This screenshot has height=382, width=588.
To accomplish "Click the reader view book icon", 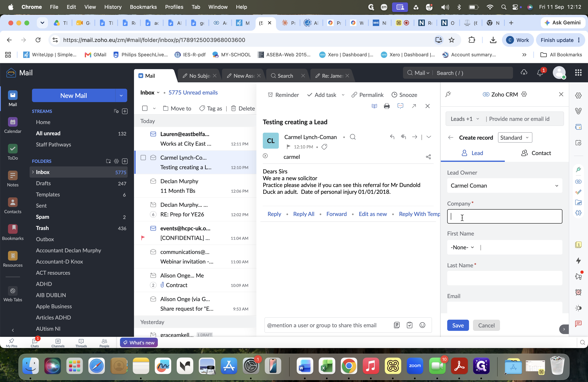I will (374, 106).
